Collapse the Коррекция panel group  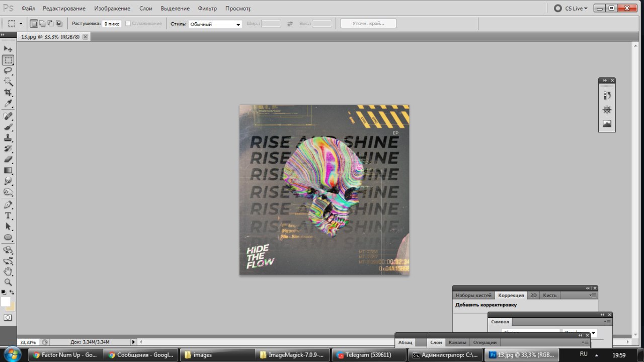click(x=588, y=288)
